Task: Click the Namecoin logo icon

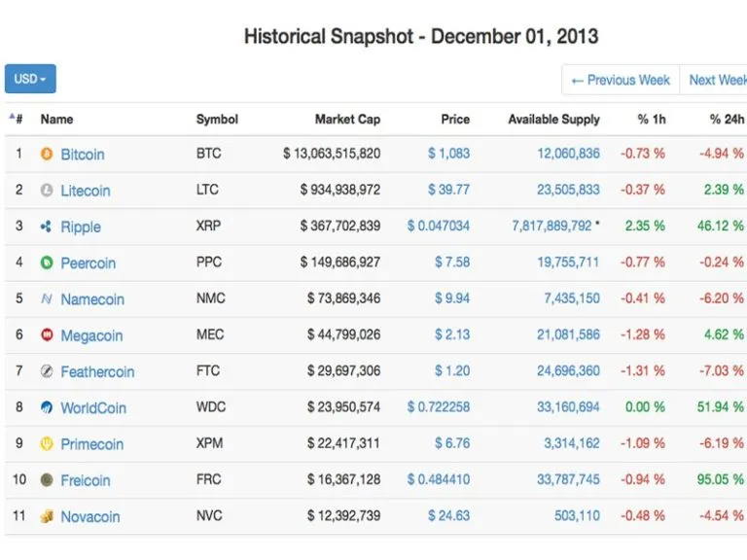Action: pos(47,298)
